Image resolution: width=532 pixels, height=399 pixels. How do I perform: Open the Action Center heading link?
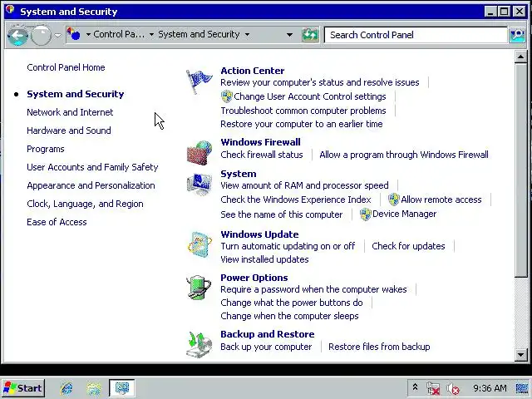(x=253, y=71)
